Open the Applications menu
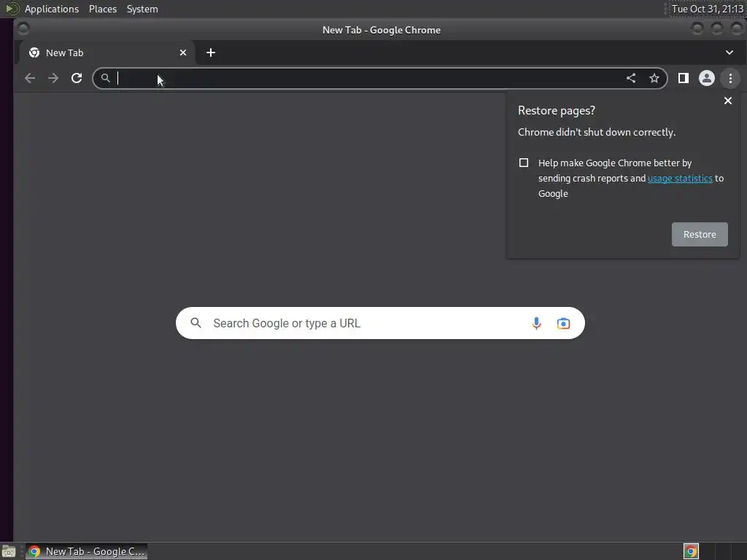This screenshot has width=747, height=560. click(x=52, y=9)
